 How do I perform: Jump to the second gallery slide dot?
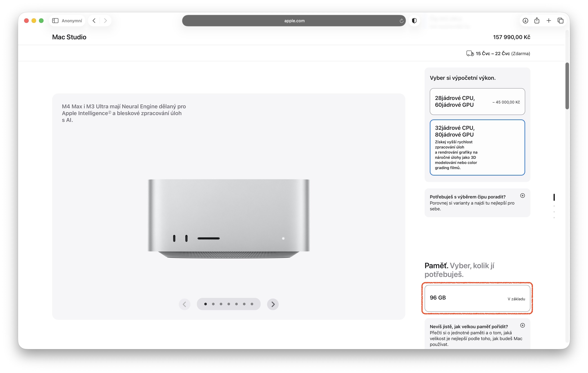coord(213,304)
